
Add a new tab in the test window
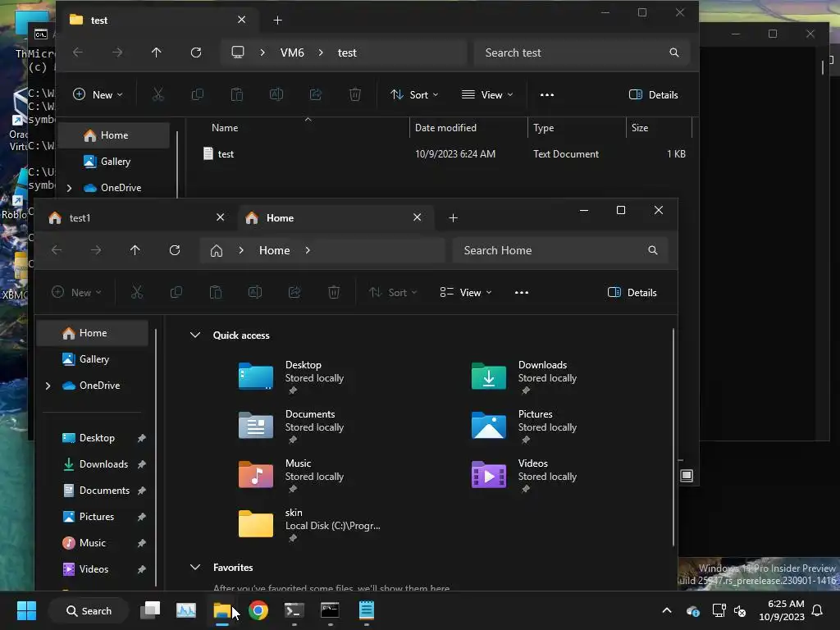pyautogui.click(x=277, y=21)
